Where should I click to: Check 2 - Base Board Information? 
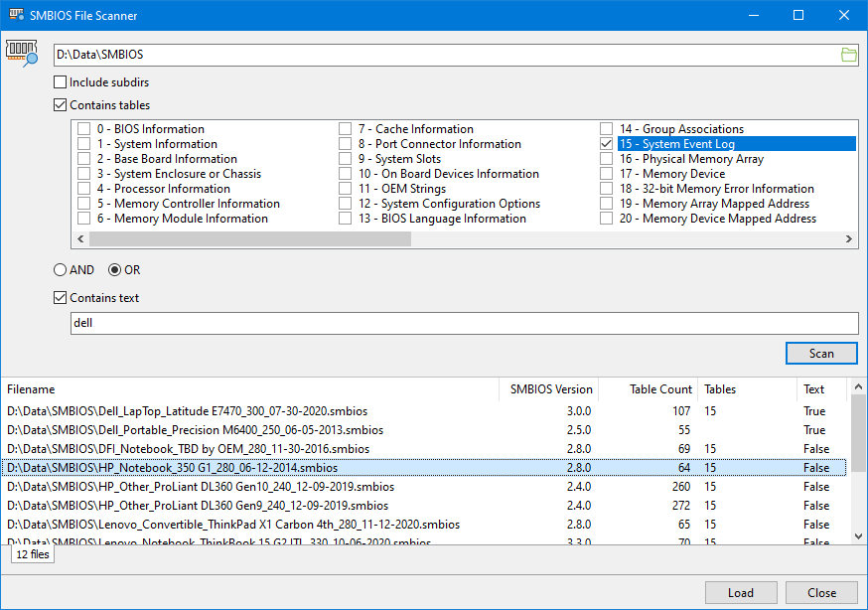click(x=83, y=159)
